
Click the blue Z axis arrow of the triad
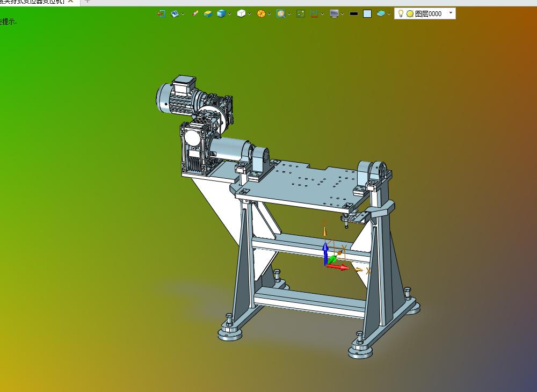pos(325,253)
